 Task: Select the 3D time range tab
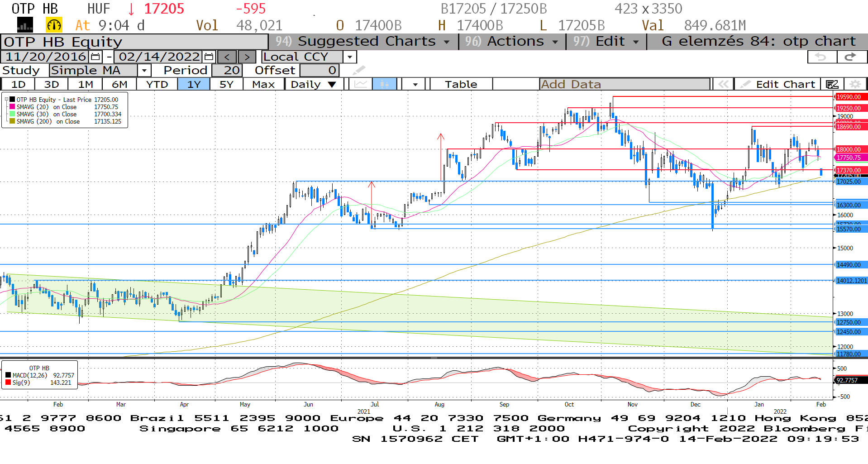52,84
